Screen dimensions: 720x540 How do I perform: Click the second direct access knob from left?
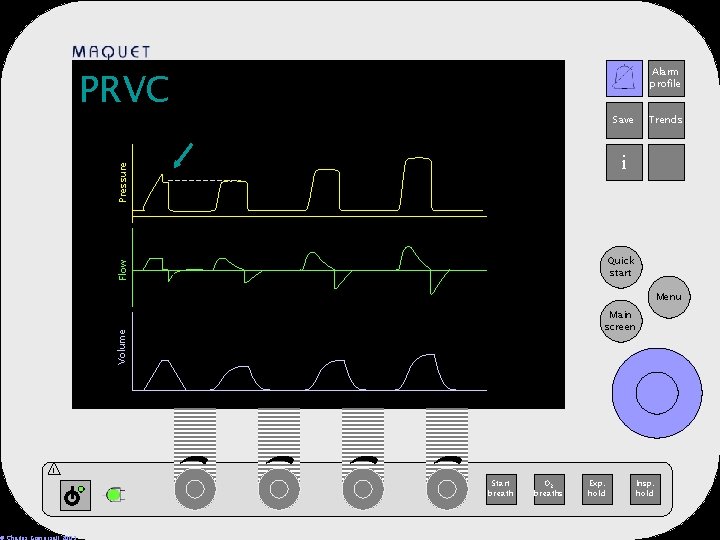click(x=279, y=489)
